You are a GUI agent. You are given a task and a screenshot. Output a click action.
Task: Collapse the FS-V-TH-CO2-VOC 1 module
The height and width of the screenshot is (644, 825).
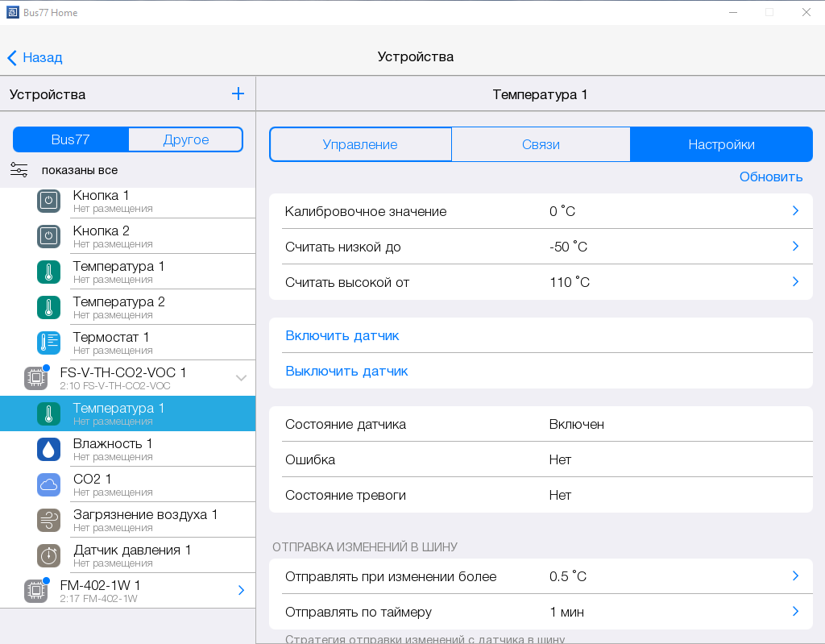240,378
